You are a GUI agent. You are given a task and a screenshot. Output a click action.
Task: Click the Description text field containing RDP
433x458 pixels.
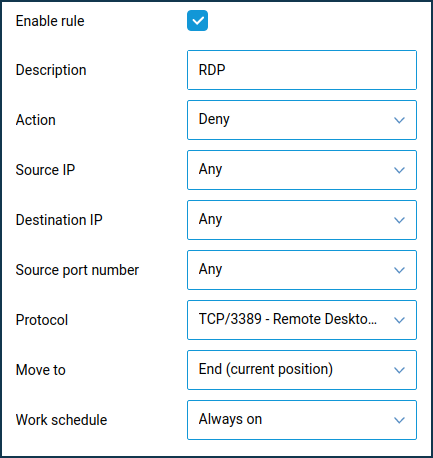click(302, 70)
